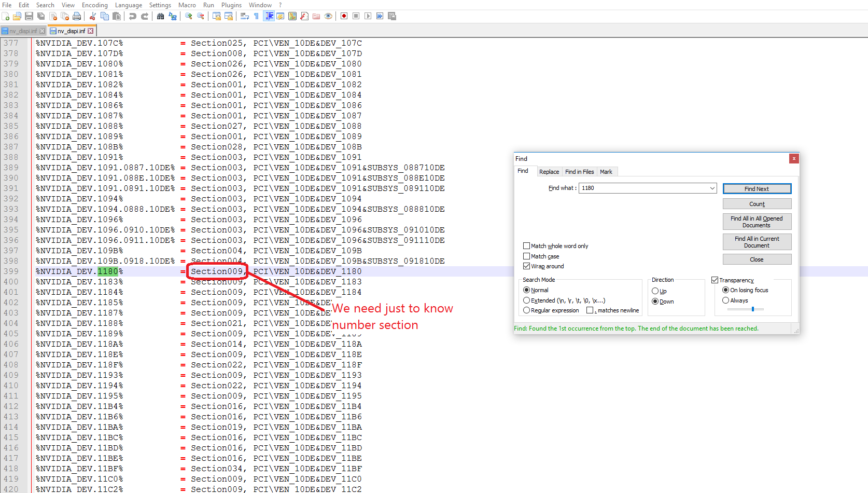The image size is (868, 493).
Task: Undo last action via toolbar arrow
Action: point(132,16)
